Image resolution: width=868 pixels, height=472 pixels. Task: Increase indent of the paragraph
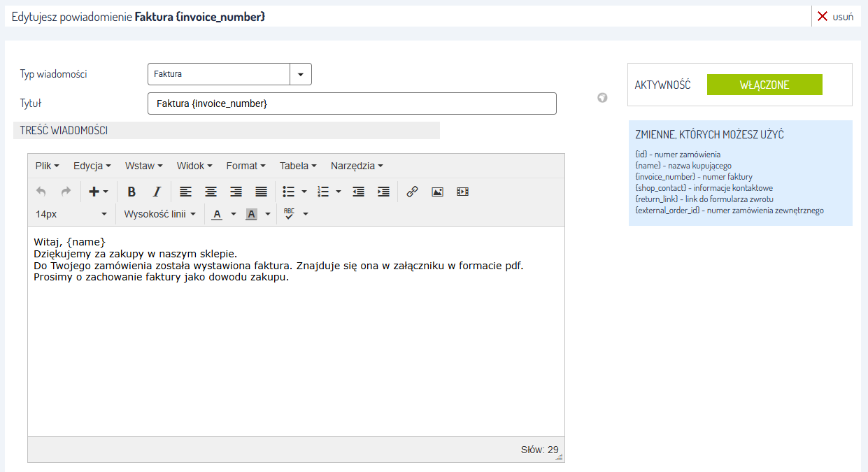[x=383, y=192]
